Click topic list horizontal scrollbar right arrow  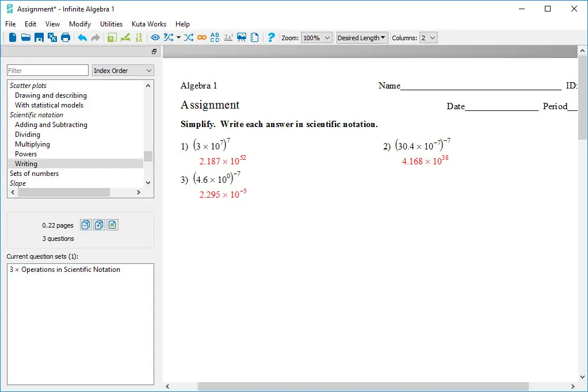tap(139, 192)
